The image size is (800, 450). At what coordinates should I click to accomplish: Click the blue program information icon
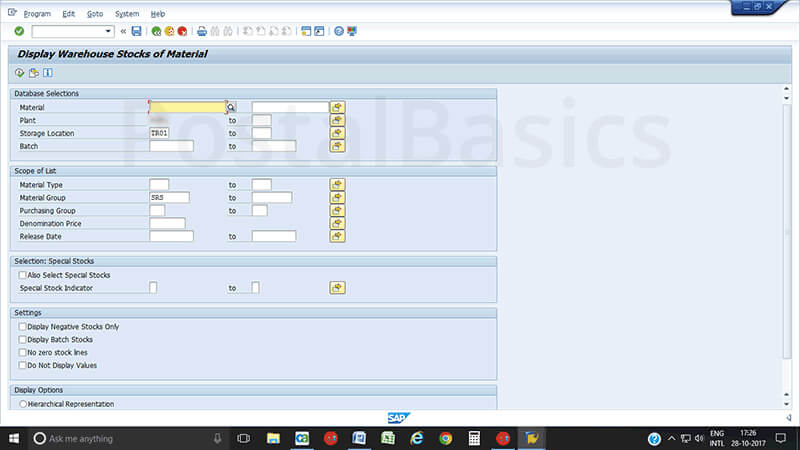pyautogui.click(x=47, y=73)
